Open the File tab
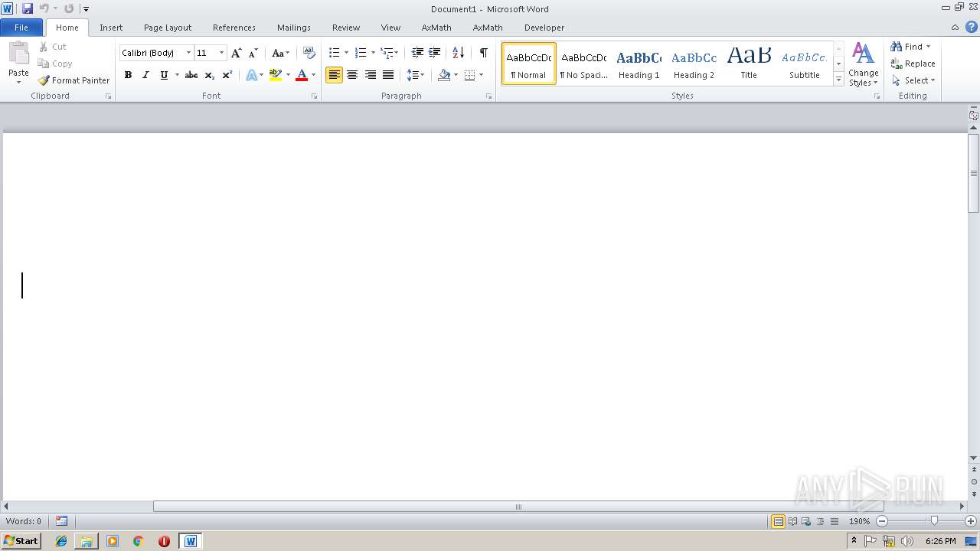 21,28
